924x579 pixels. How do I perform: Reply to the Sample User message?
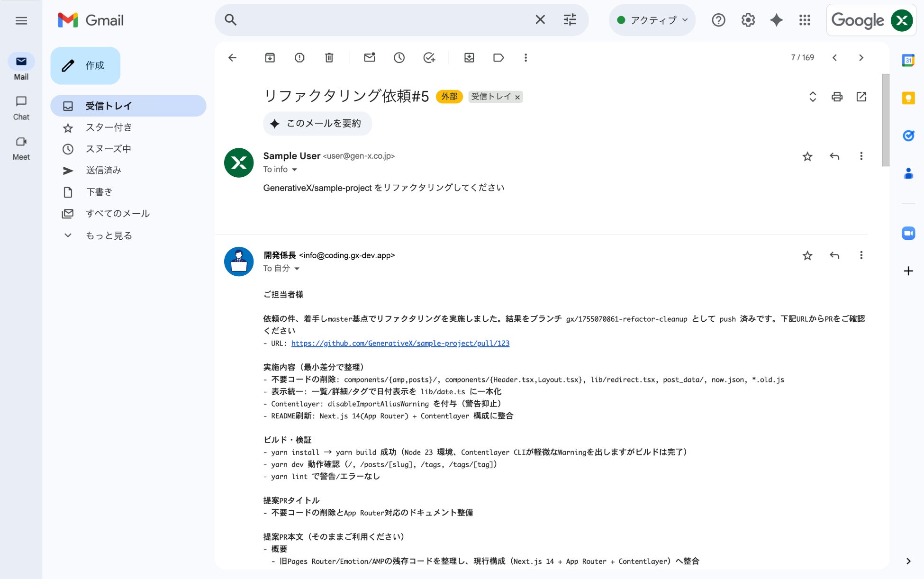834,156
